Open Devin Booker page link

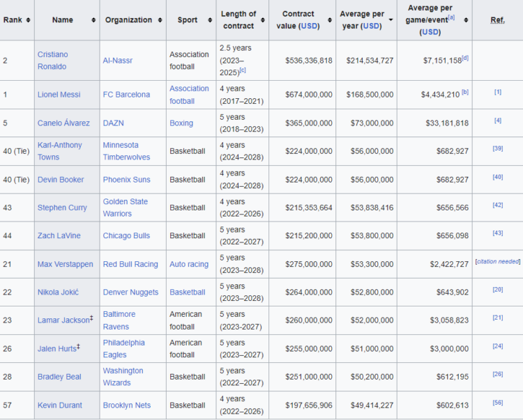click(x=61, y=180)
